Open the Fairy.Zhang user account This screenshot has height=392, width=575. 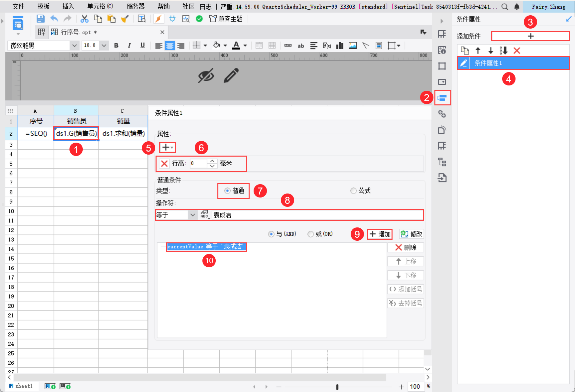pyautogui.click(x=548, y=7)
